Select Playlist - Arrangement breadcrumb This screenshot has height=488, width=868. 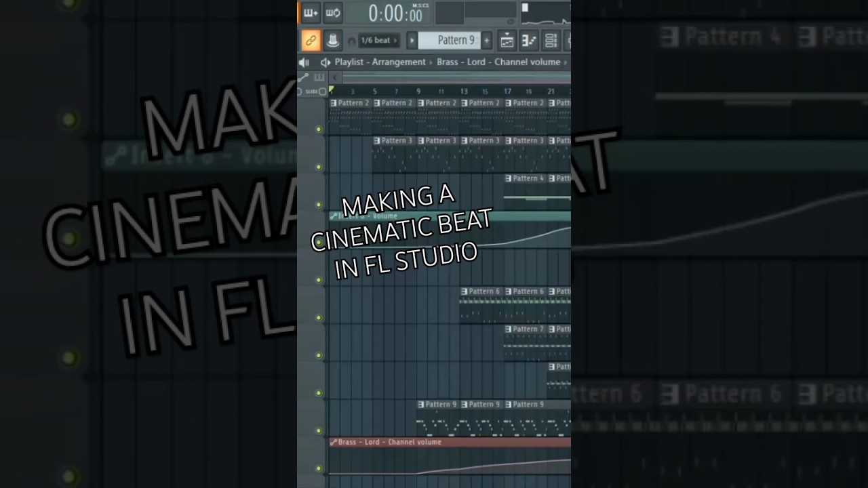380,62
